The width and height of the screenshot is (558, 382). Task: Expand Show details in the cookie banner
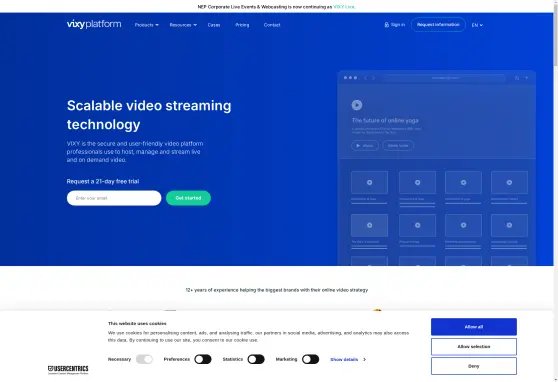(348, 360)
